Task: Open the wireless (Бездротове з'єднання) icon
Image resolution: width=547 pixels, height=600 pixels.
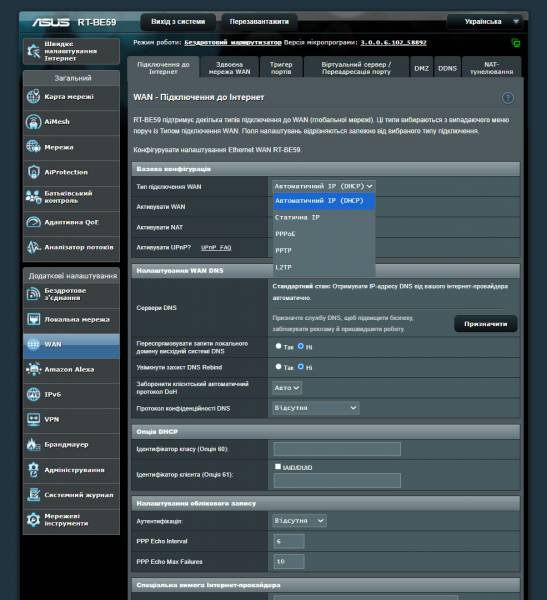Action: point(33,294)
